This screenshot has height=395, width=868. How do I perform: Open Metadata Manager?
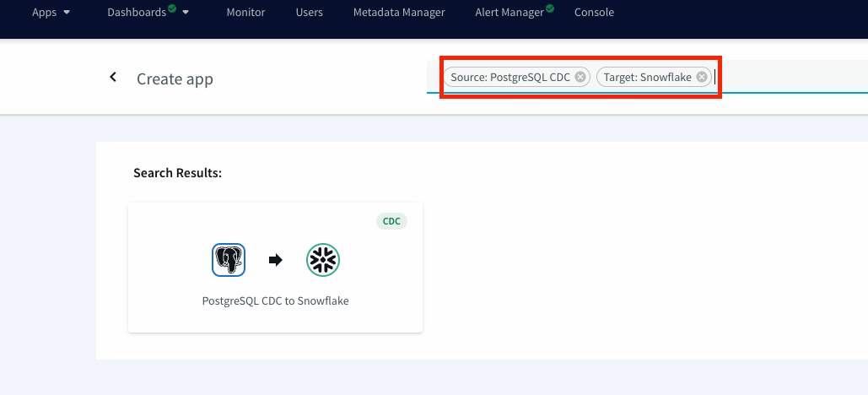click(x=399, y=12)
